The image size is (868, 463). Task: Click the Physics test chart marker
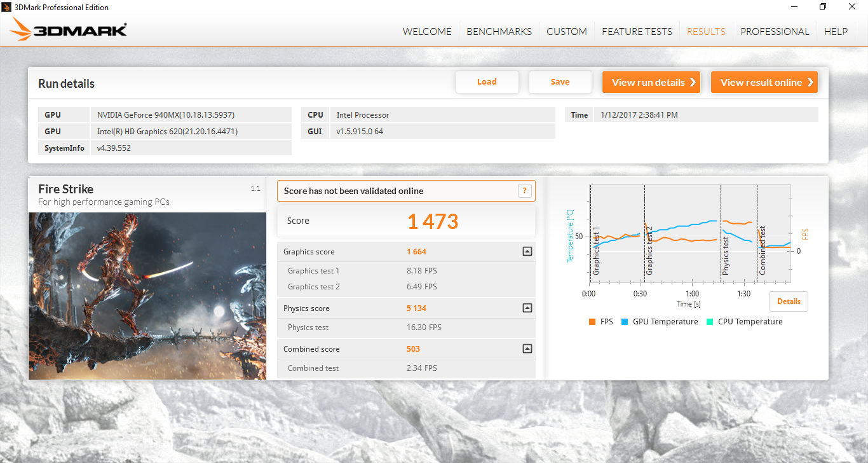[726, 255]
